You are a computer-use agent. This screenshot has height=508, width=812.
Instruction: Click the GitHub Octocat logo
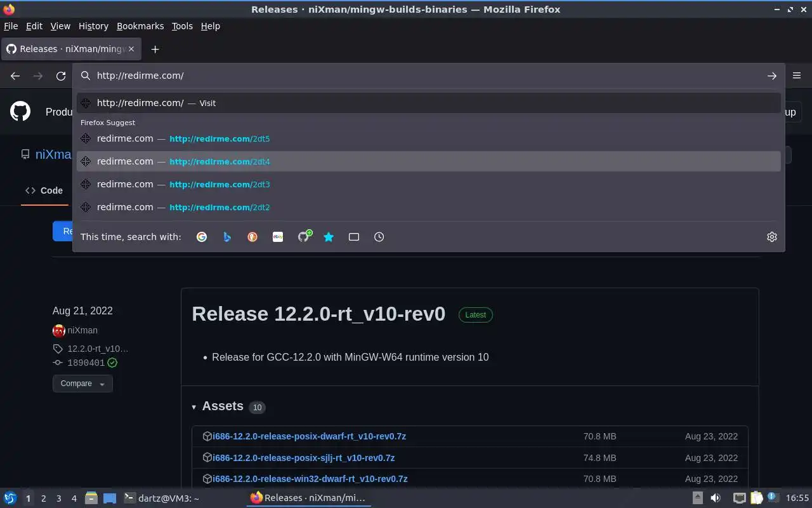tap(20, 112)
